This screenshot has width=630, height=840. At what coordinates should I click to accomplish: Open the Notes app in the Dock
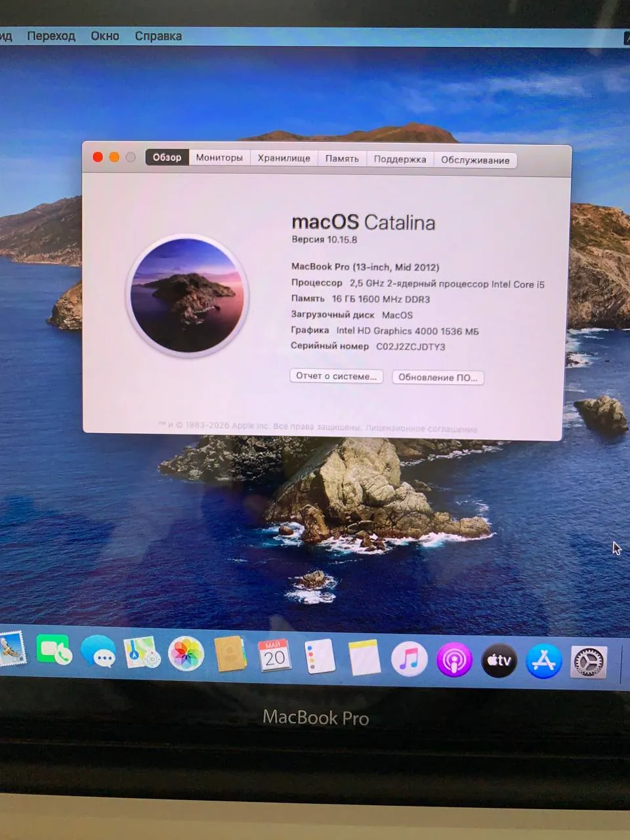[x=364, y=658]
